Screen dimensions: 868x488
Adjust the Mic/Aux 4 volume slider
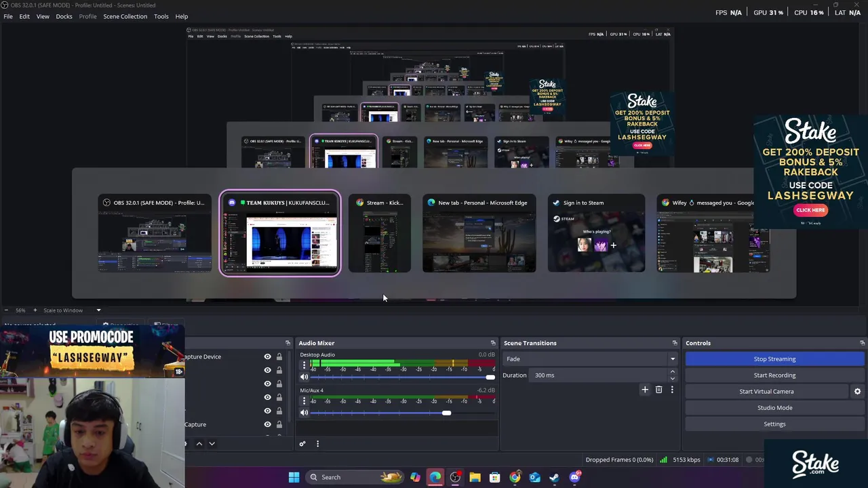403,413
